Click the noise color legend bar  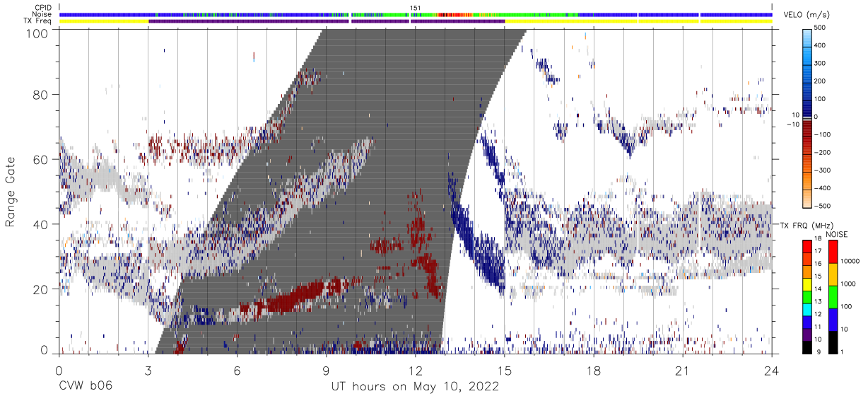[x=833, y=296]
